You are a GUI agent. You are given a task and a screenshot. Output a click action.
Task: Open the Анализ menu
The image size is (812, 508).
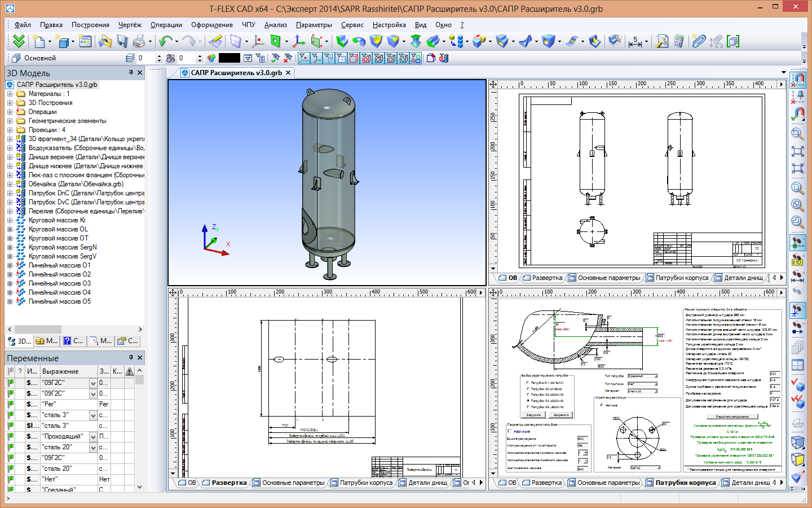276,25
